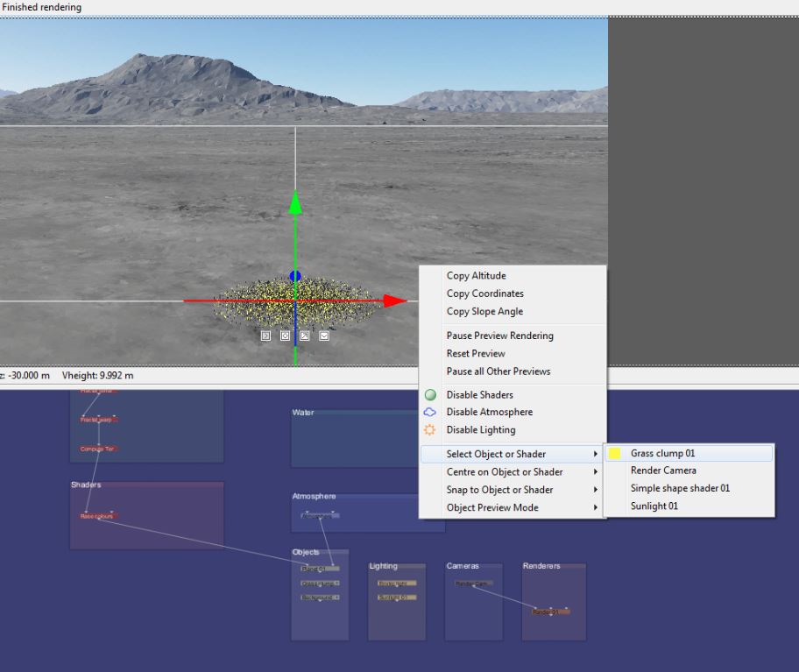Select the Background node in Objects

(x=320, y=598)
